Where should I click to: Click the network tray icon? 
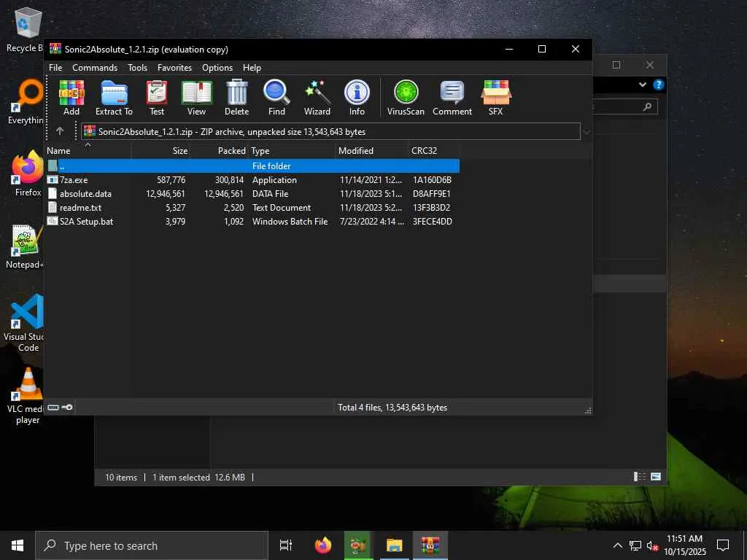coord(635,545)
